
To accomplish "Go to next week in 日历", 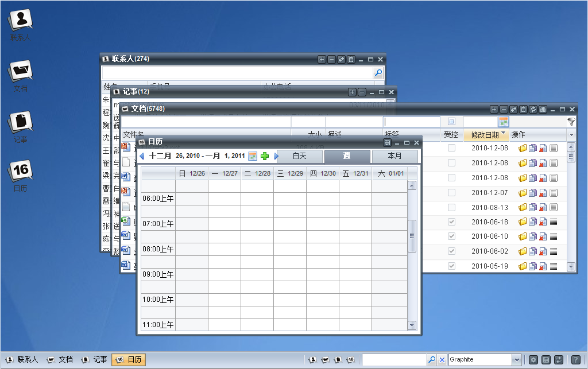I will [276, 156].
